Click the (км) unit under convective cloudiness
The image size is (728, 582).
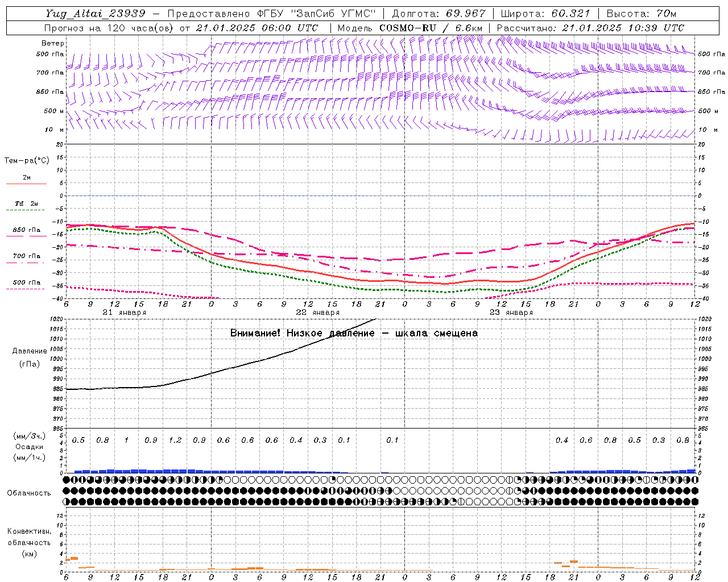29,554
